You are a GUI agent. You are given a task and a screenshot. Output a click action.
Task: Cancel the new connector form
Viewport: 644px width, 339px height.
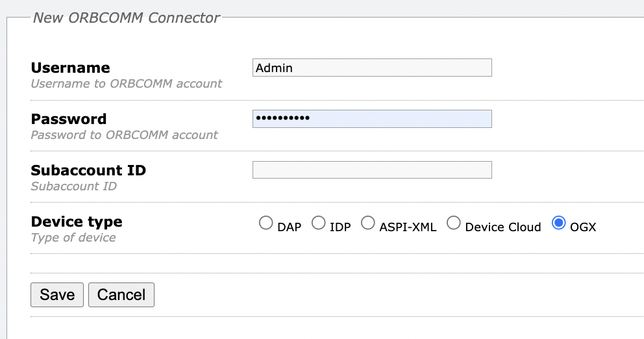pos(121,294)
